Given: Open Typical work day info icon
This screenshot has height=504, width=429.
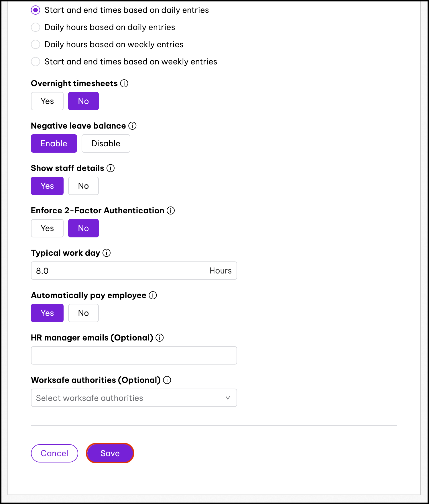Looking at the screenshot, I should (x=107, y=253).
